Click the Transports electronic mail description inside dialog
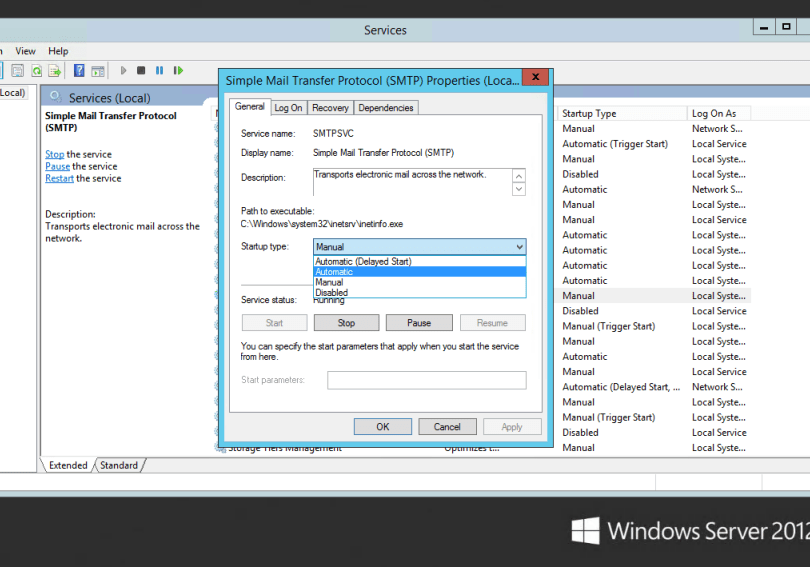This screenshot has width=810, height=567. (400, 175)
